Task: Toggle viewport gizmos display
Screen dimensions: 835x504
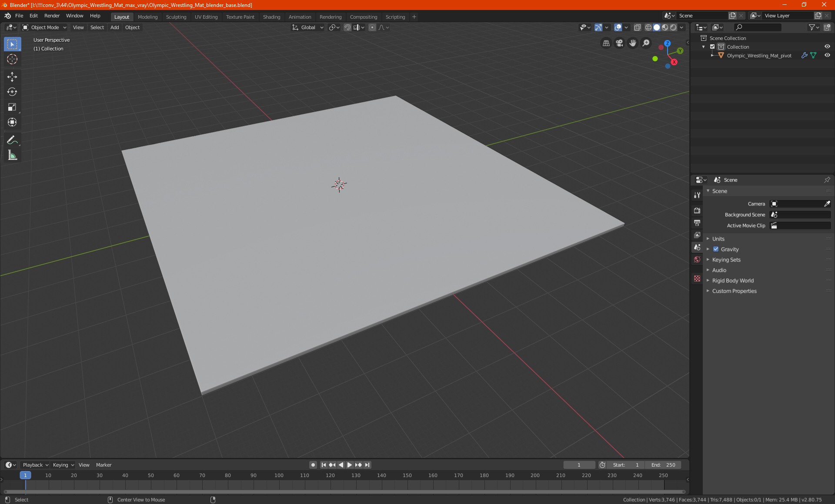Action: (598, 27)
